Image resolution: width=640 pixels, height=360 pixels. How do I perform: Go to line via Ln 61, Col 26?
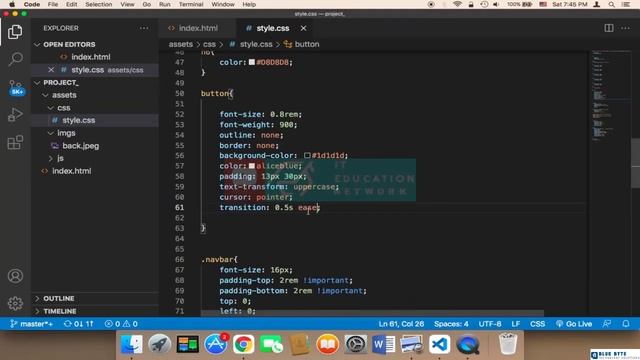tap(401, 324)
